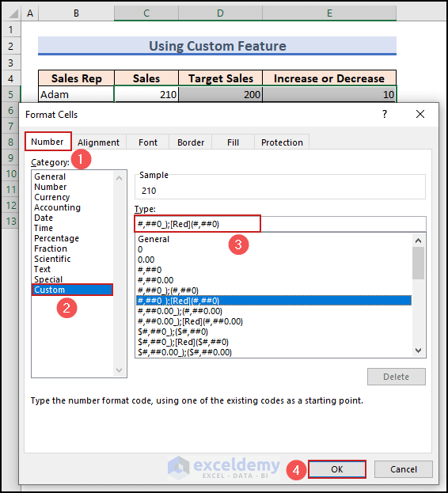Select the cell containing 200

coord(220,94)
